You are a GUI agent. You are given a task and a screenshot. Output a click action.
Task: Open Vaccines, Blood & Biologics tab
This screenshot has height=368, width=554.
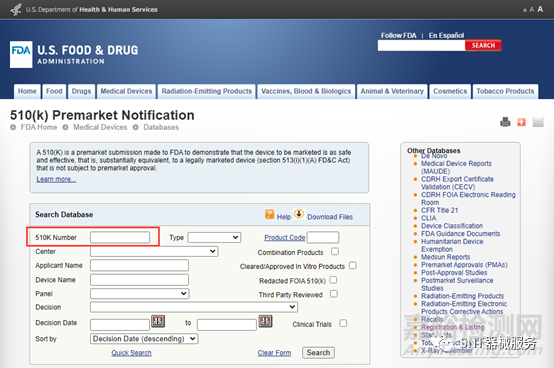tap(306, 91)
